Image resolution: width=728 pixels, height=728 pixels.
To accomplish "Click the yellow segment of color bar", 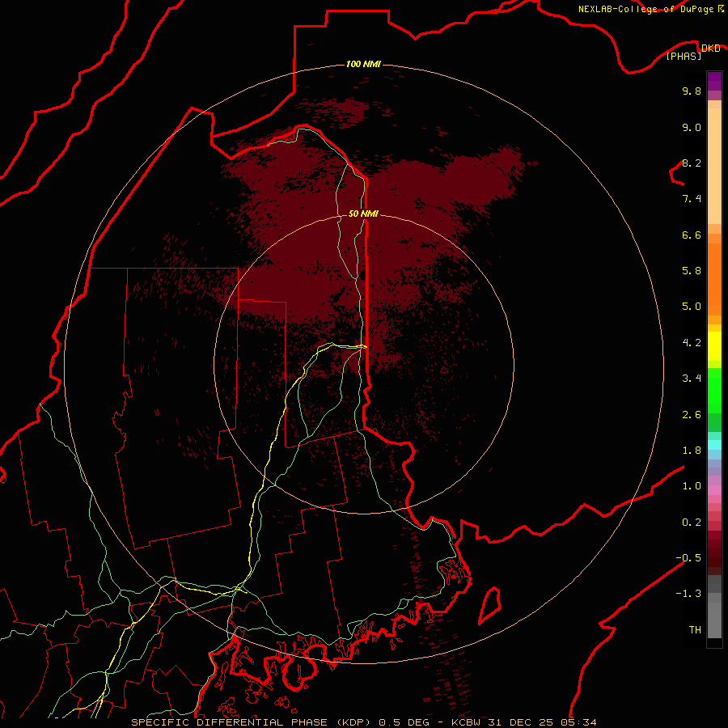I will pyautogui.click(x=714, y=346).
